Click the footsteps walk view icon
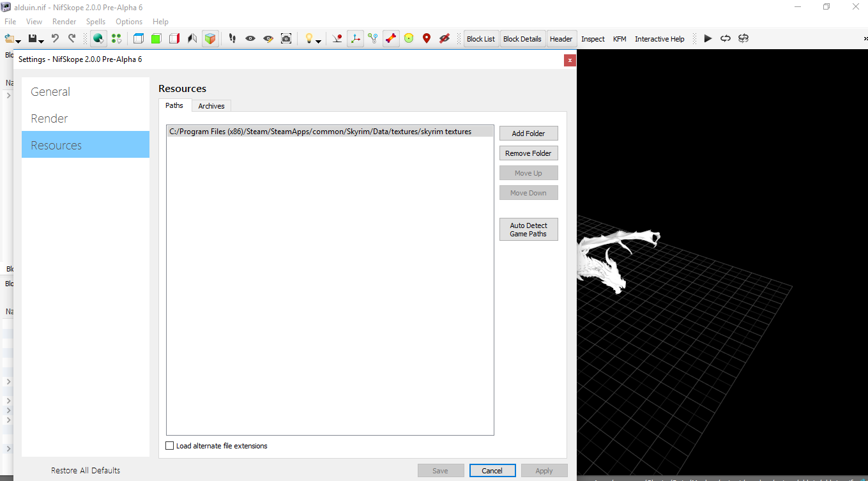This screenshot has width=868, height=481. [232, 39]
